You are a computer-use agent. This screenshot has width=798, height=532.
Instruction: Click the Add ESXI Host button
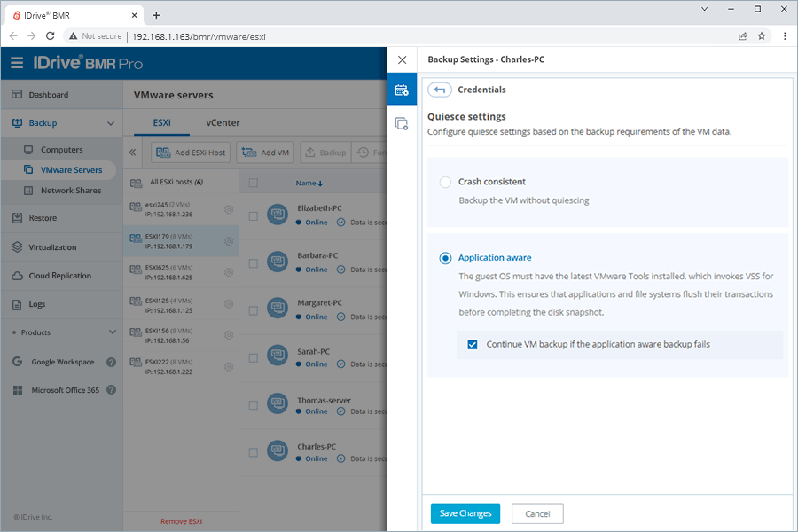[191, 153]
